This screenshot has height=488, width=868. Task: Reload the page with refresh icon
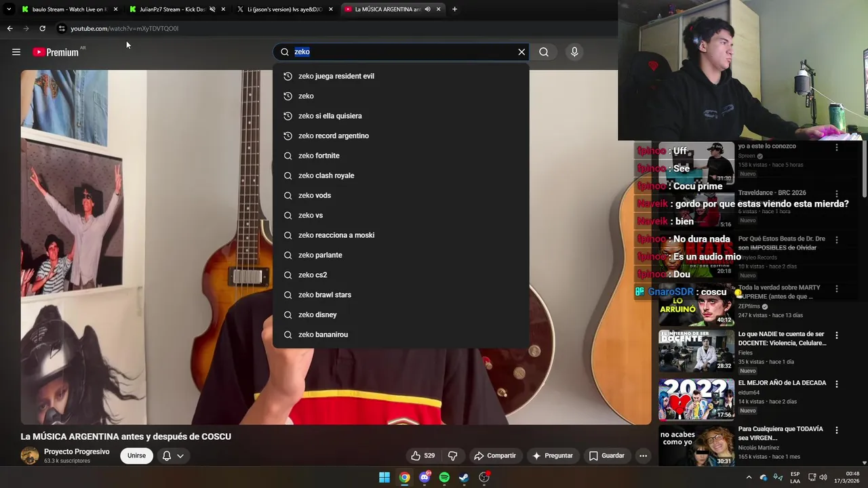coord(42,28)
